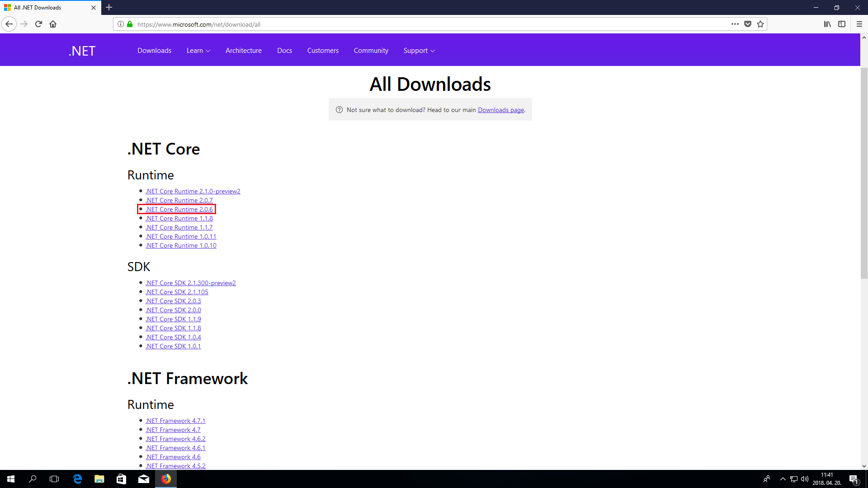Image resolution: width=868 pixels, height=488 pixels.
Task: Expand the Support dropdown menu
Action: pyautogui.click(x=419, y=51)
